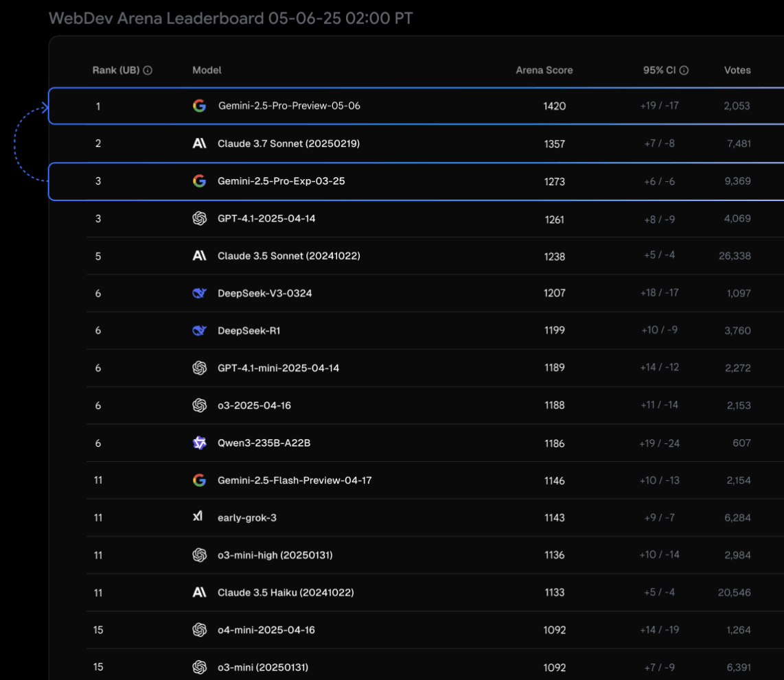
Task: Open the info icon next to 95% CI
Action: click(684, 70)
